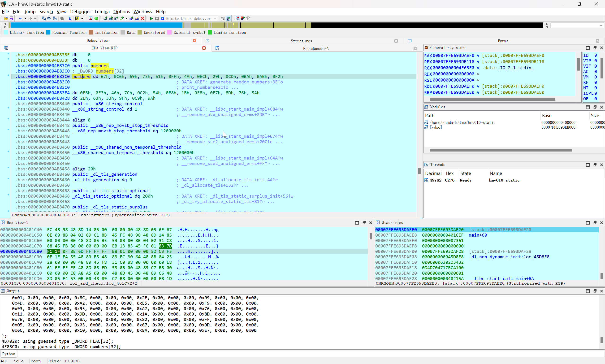Click the binoculars hash search icon
Screen dimensions: 605x364
coord(43,18)
